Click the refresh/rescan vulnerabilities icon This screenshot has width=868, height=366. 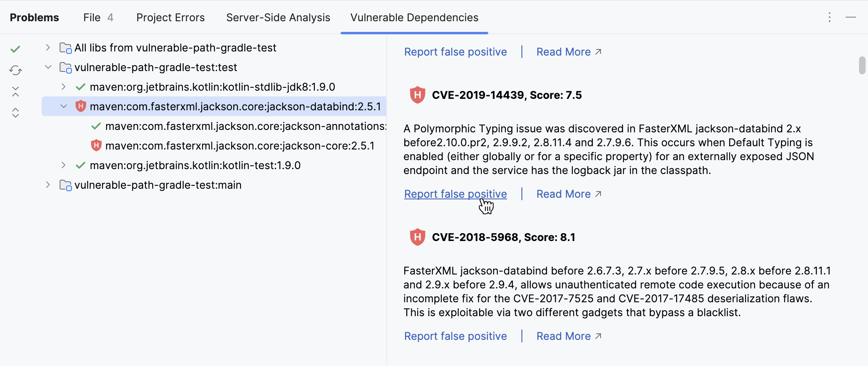click(x=15, y=70)
